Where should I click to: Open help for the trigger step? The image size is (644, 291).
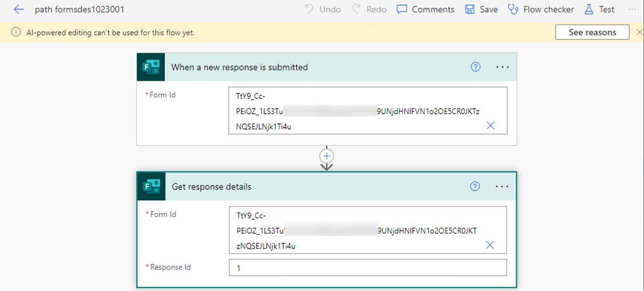tap(475, 67)
